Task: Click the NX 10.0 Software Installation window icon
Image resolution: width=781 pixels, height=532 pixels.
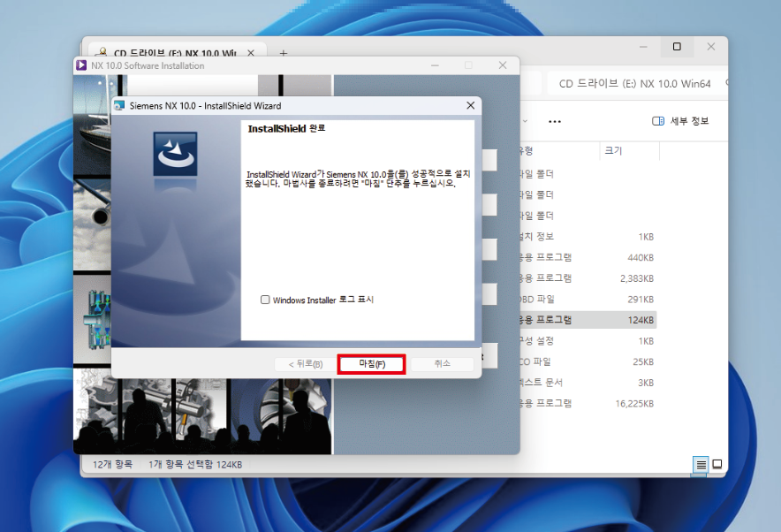Action: point(81,65)
